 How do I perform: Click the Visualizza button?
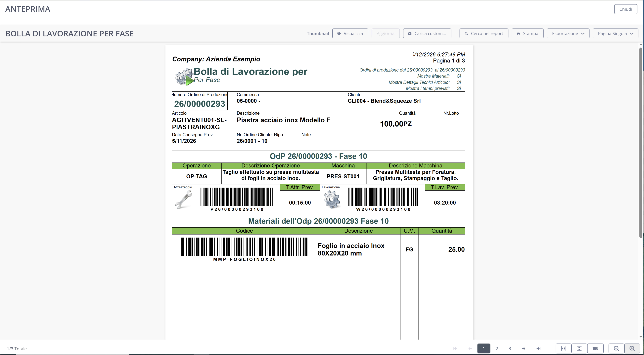pyautogui.click(x=350, y=33)
